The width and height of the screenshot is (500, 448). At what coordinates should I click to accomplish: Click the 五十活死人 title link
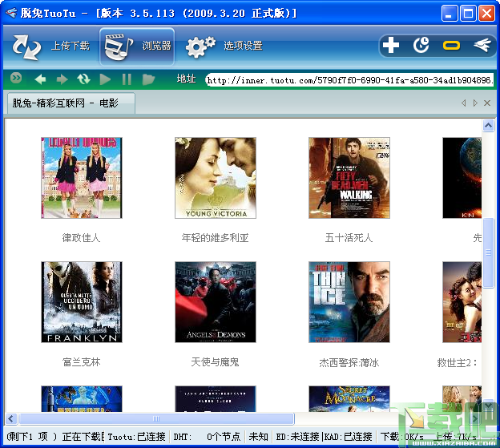click(349, 238)
